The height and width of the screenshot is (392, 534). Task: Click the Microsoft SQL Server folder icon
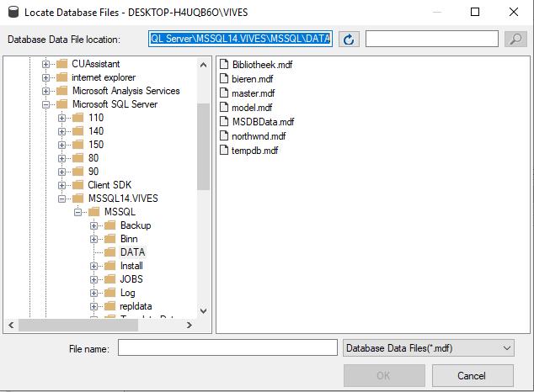(x=62, y=104)
